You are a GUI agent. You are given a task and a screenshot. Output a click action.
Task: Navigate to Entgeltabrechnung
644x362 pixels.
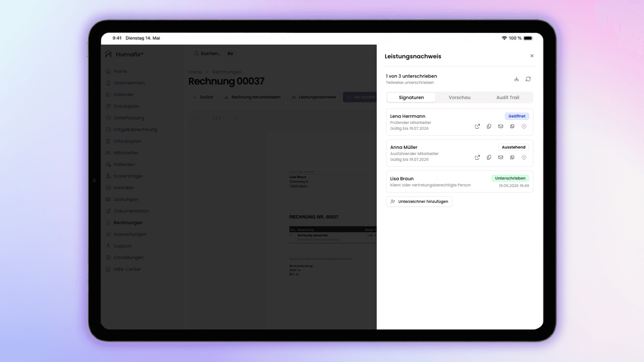[131, 129]
